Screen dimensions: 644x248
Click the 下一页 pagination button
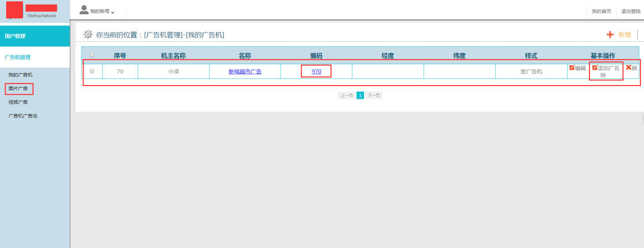[x=374, y=95]
